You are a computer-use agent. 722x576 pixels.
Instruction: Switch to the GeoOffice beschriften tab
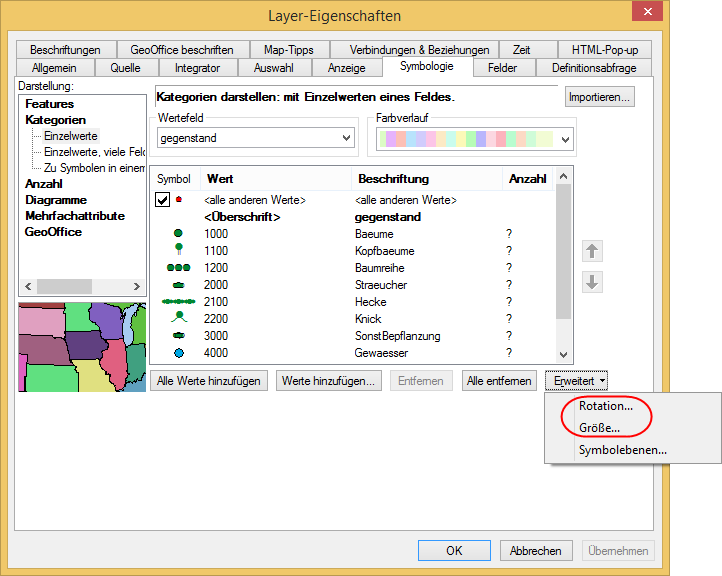pos(182,50)
